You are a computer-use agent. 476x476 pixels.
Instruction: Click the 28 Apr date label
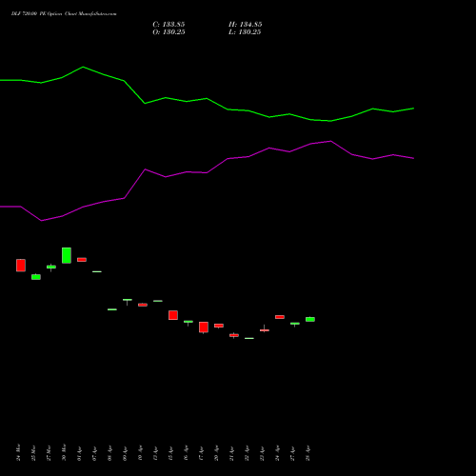coord(307,453)
